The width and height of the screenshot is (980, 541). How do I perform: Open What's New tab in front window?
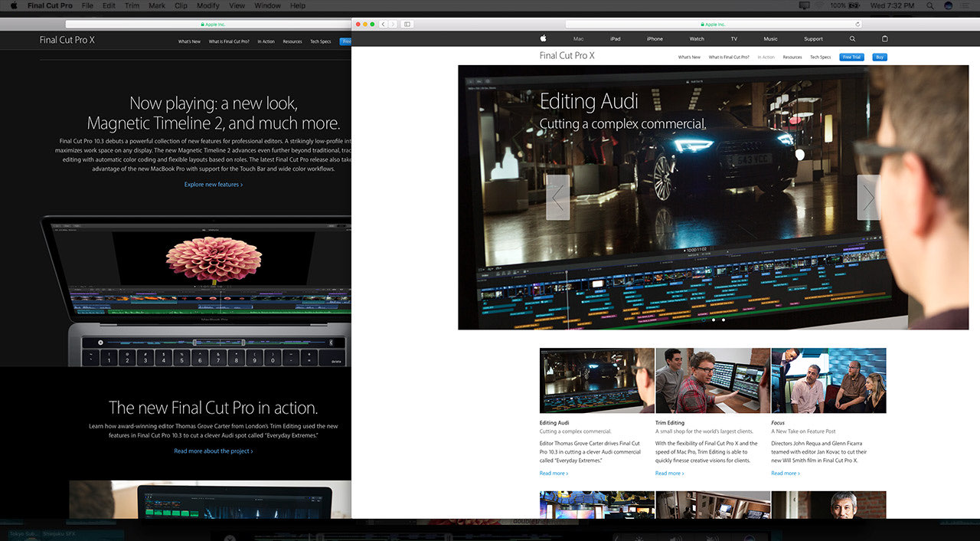pos(689,57)
